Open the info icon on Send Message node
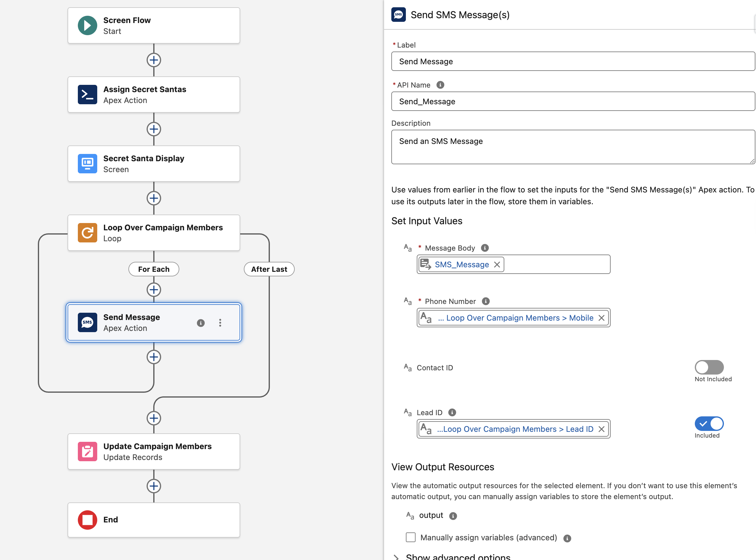The width and height of the screenshot is (756, 560). [201, 323]
